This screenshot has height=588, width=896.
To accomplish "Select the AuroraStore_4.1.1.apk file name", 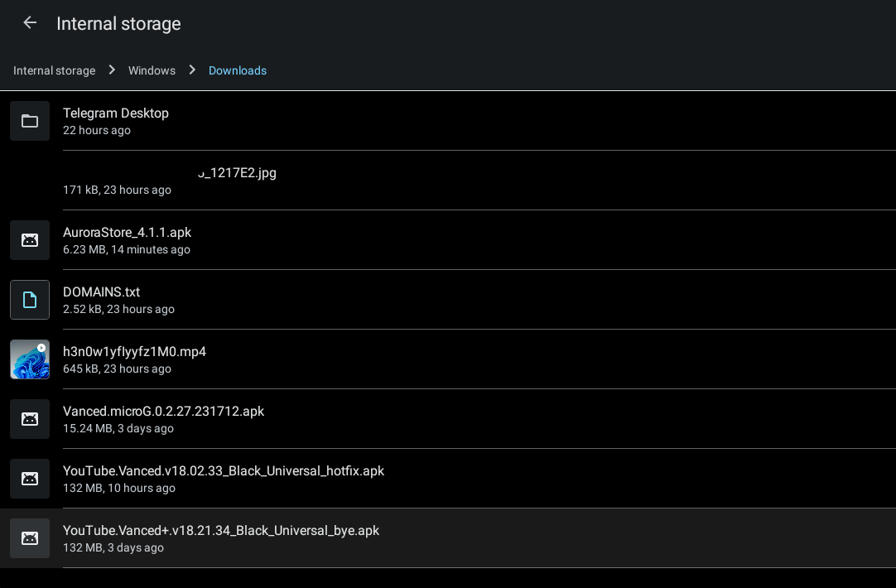I will (127, 233).
